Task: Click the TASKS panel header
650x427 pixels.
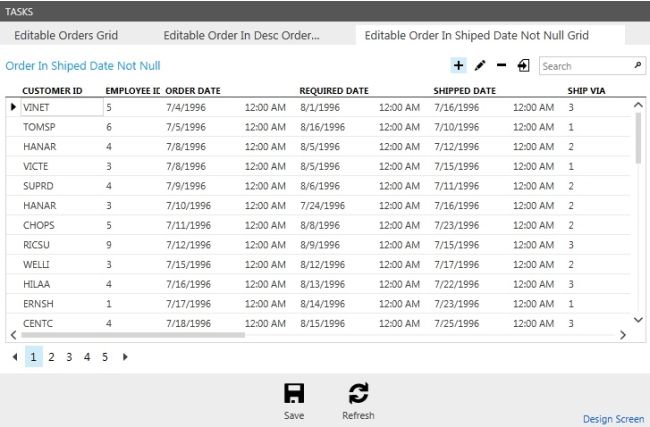Action: click(325, 11)
